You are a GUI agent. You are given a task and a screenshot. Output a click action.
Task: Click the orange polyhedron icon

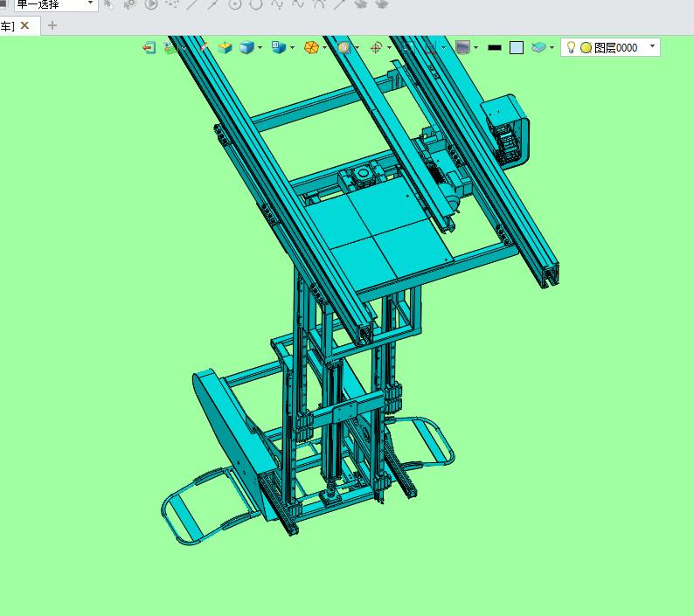pos(311,47)
